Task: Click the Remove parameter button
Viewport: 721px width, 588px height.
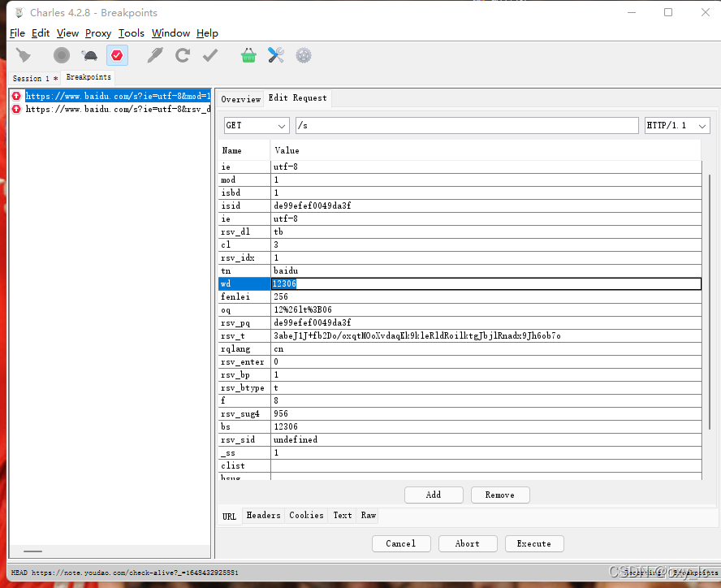Action: (500, 495)
